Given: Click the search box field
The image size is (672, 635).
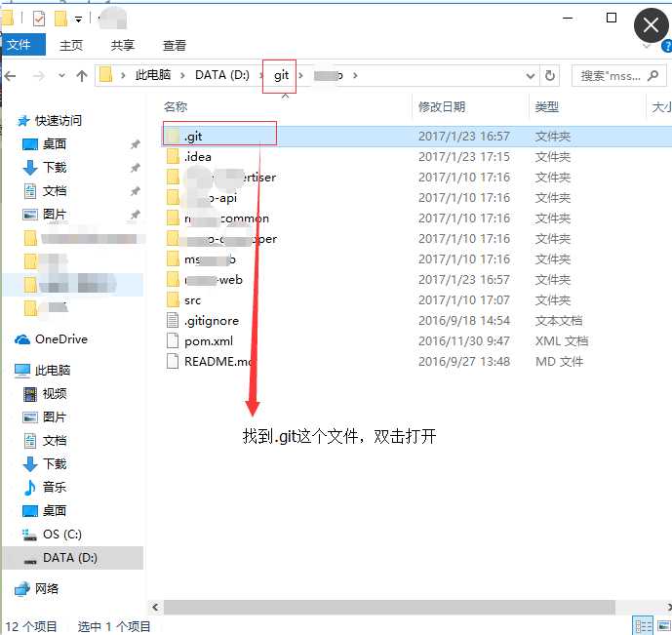Looking at the screenshot, I should tap(619, 76).
